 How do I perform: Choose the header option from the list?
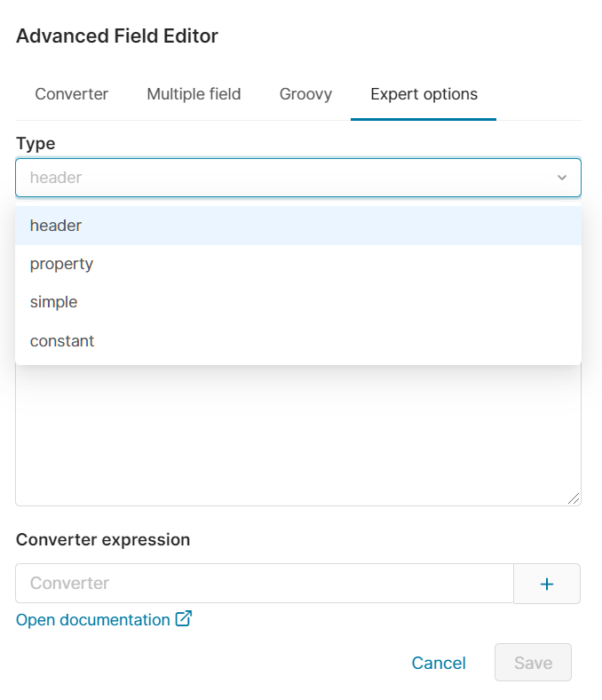56,226
